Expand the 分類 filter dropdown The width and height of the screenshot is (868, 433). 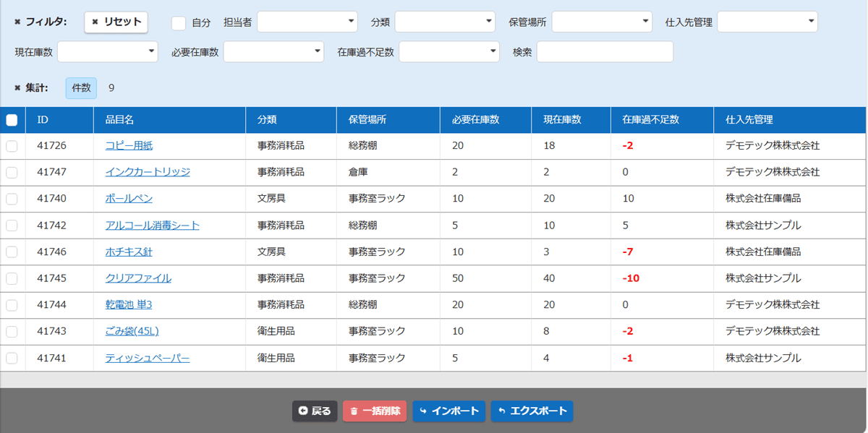coord(444,22)
